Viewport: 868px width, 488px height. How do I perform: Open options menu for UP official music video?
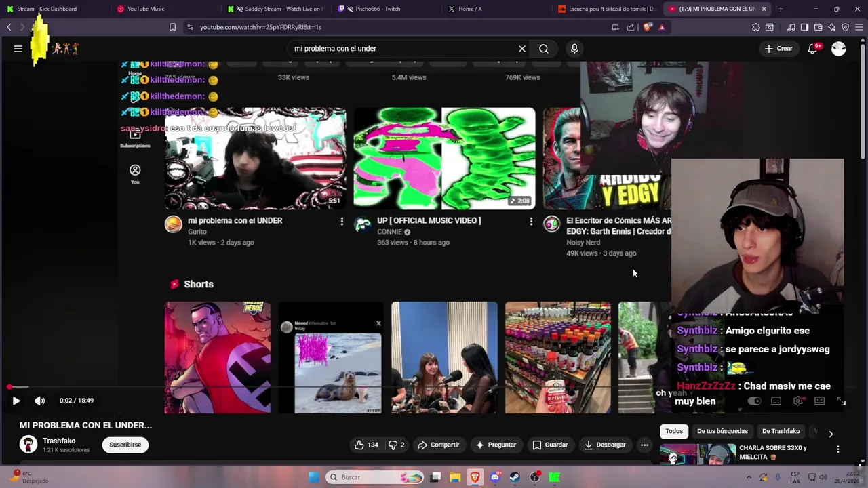(531, 222)
